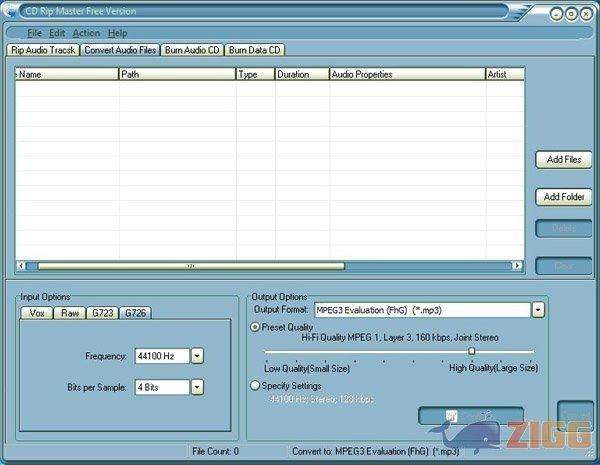
Task: Sort list by Type column header
Action: (x=256, y=74)
